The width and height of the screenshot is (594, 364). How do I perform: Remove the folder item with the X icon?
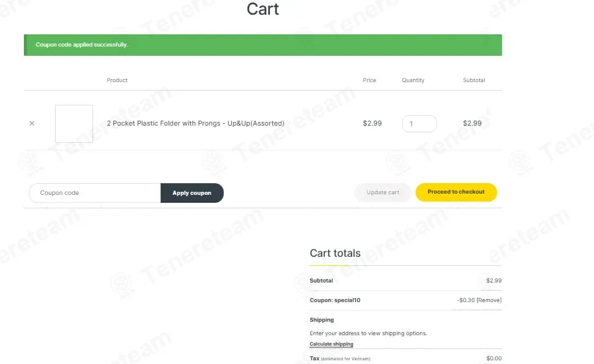point(32,123)
